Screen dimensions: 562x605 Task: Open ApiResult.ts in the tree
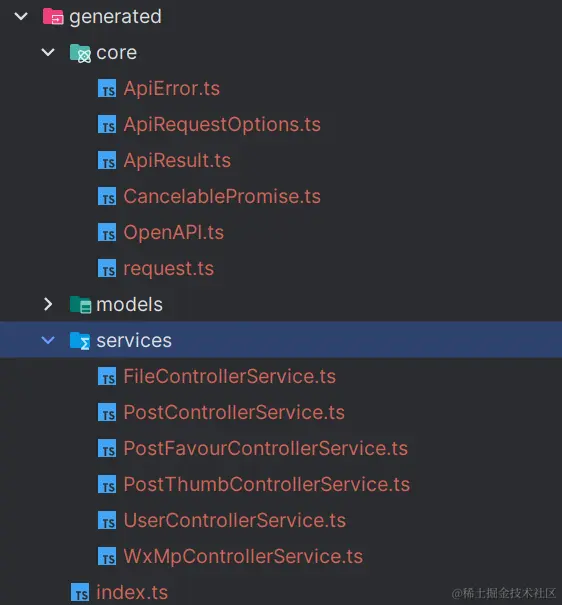[177, 161]
